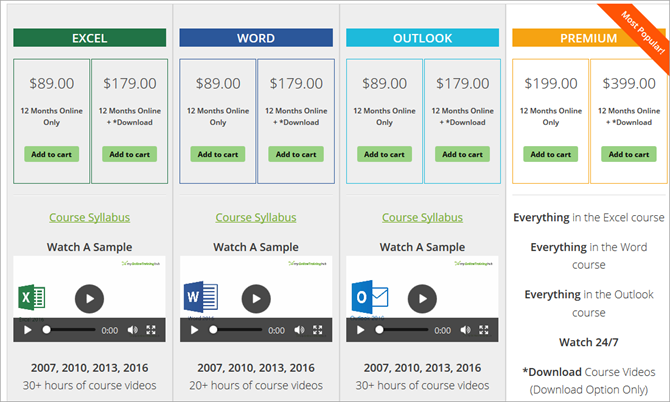Mute the Outlook video sound
This screenshot has width=670, height=403.
[x=467, y=330]
